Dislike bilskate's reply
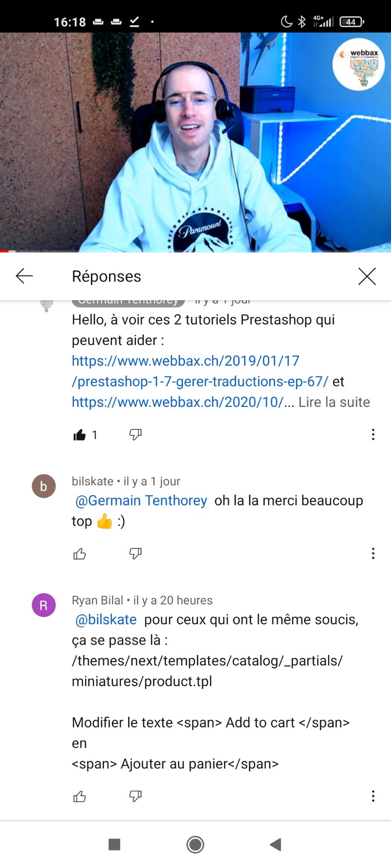Screen dimensions: 391x868 (135, 553)
